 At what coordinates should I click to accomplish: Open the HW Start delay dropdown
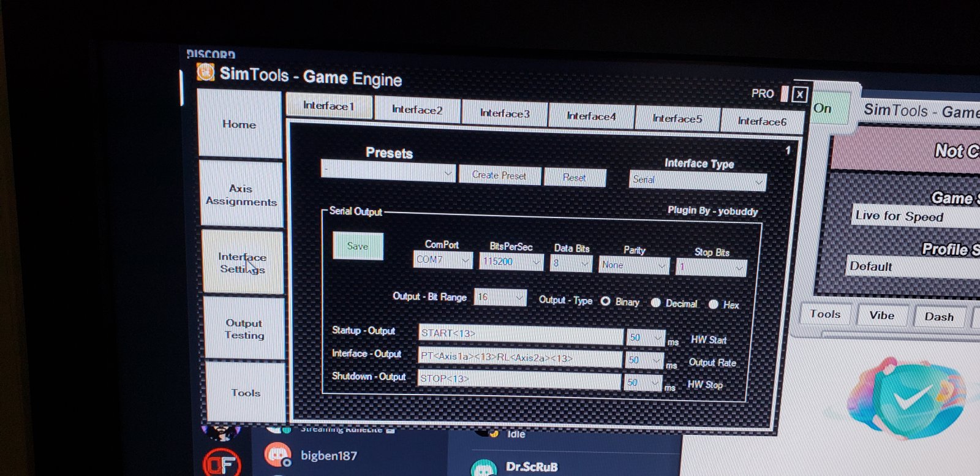(x=645, y=338)
